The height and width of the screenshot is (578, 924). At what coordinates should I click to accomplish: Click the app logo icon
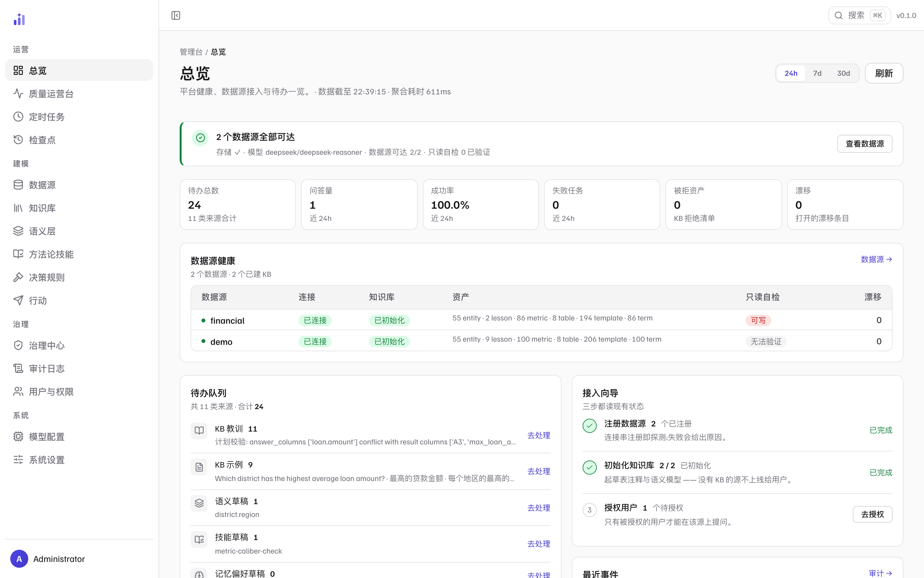19,19
